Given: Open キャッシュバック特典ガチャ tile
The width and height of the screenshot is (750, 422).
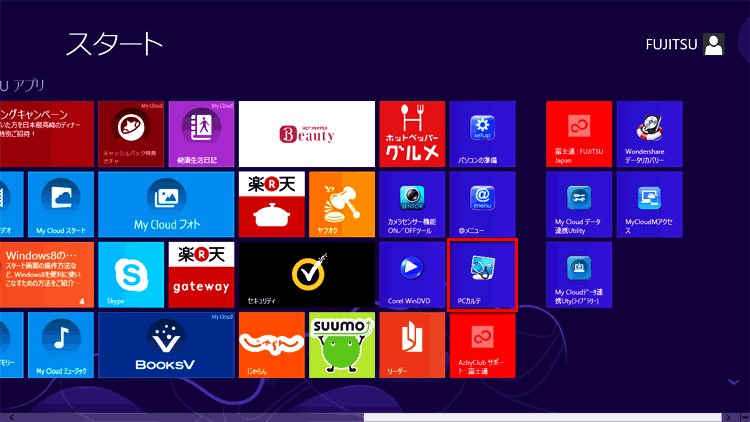Looking at the screenshot, I should [x=131, y=134].
